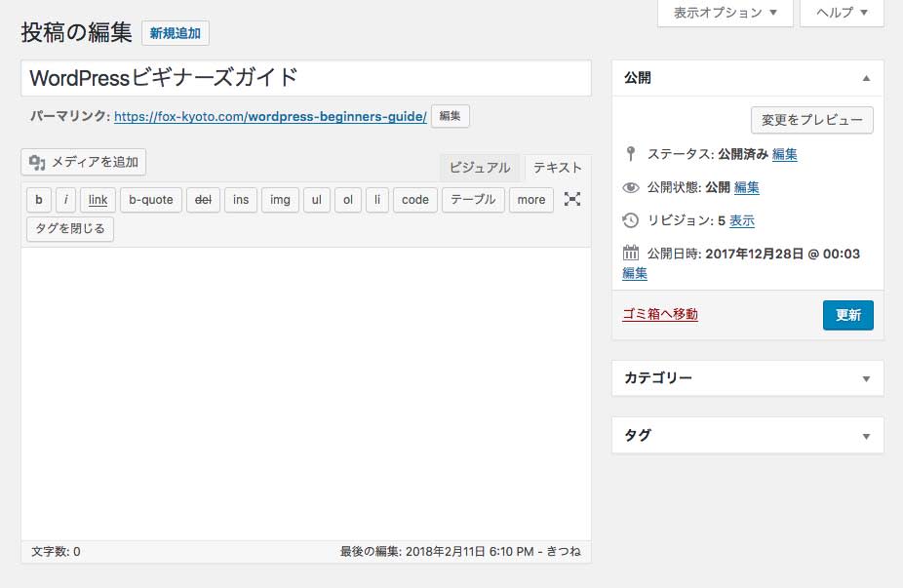This screenshot has height=588, width=903.
Task: Open the fox-kyoto.com permalink URL
Action: 270,116
